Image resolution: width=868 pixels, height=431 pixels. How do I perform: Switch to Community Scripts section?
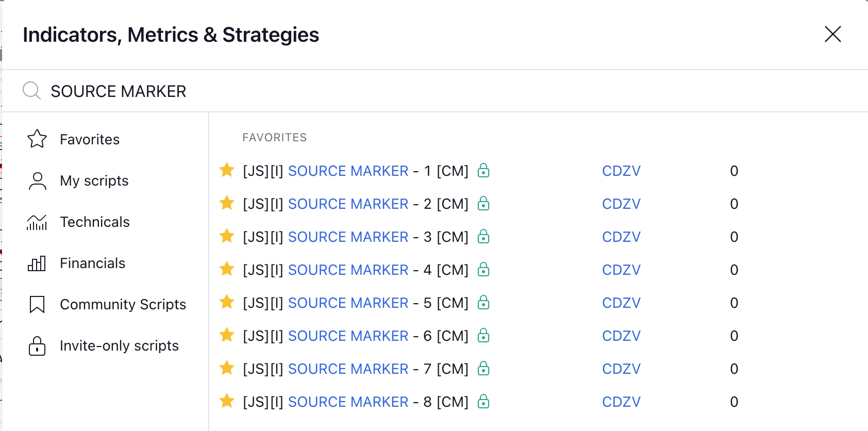tap(123, 305)
